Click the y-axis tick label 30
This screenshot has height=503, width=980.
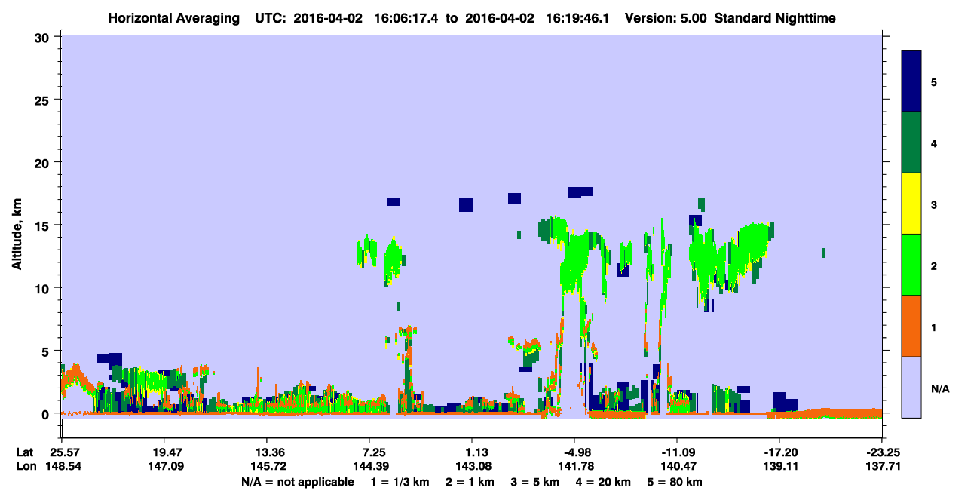coord(44,36)
